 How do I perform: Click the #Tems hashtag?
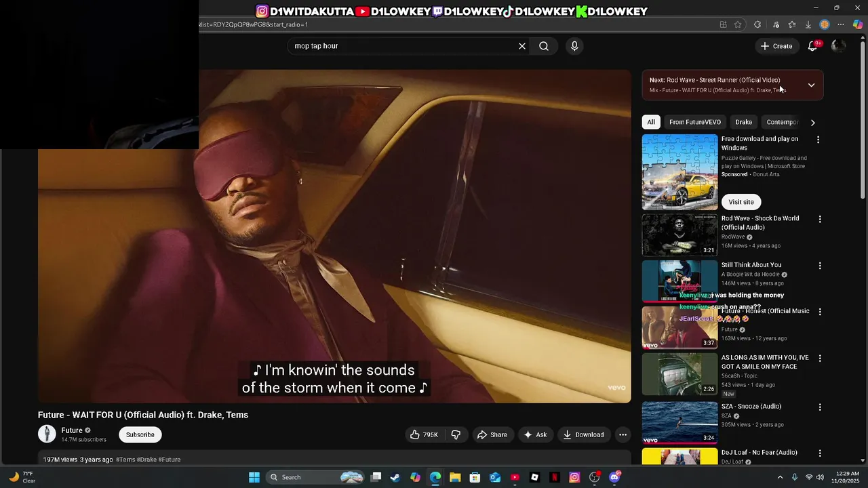[x=125, y=460]
